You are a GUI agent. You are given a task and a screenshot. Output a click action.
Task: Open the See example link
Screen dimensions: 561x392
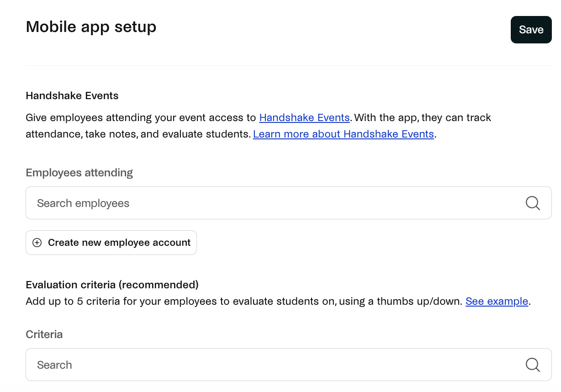coord(497,302)
